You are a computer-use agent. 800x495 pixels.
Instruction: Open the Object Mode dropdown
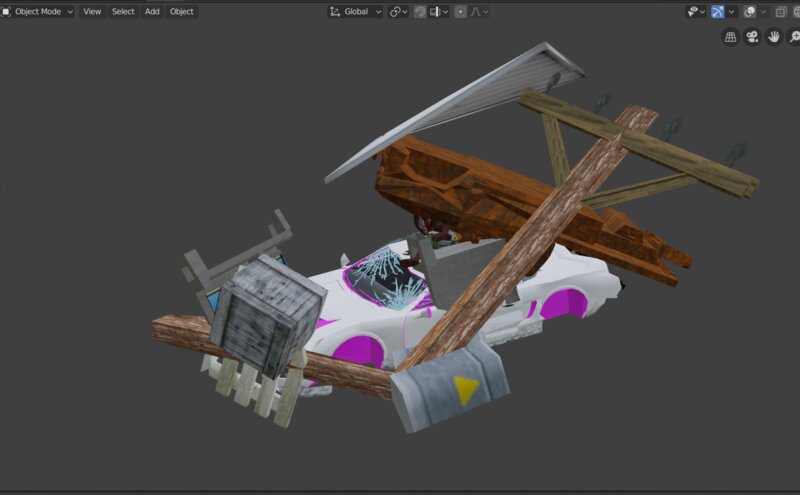pyautogui.click(x=38, y=11)
